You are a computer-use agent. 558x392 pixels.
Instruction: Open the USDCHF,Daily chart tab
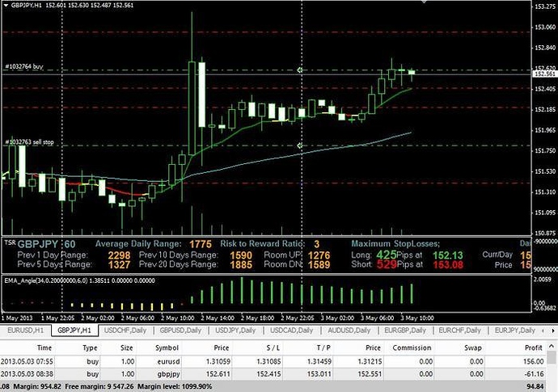point(125,330)
